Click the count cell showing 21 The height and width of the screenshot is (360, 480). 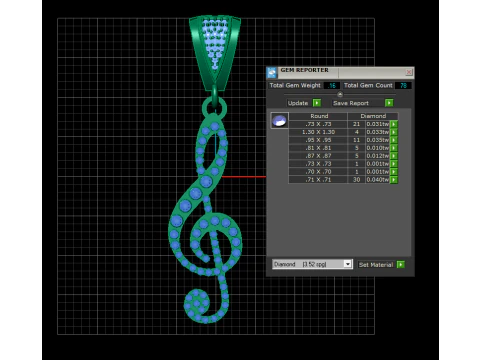pyautogui.click(x=356, y=124)
